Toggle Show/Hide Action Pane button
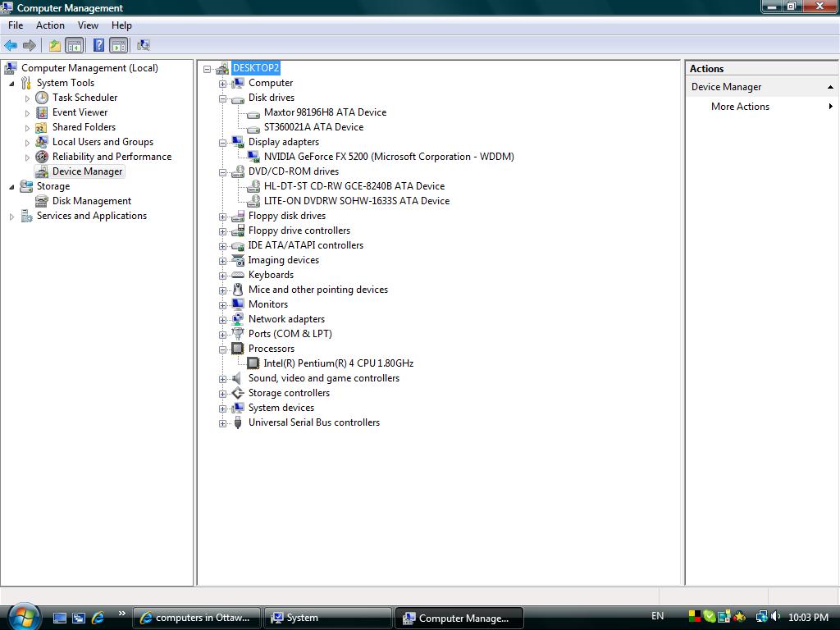This screenshot has height=630, width=840. 119,46
